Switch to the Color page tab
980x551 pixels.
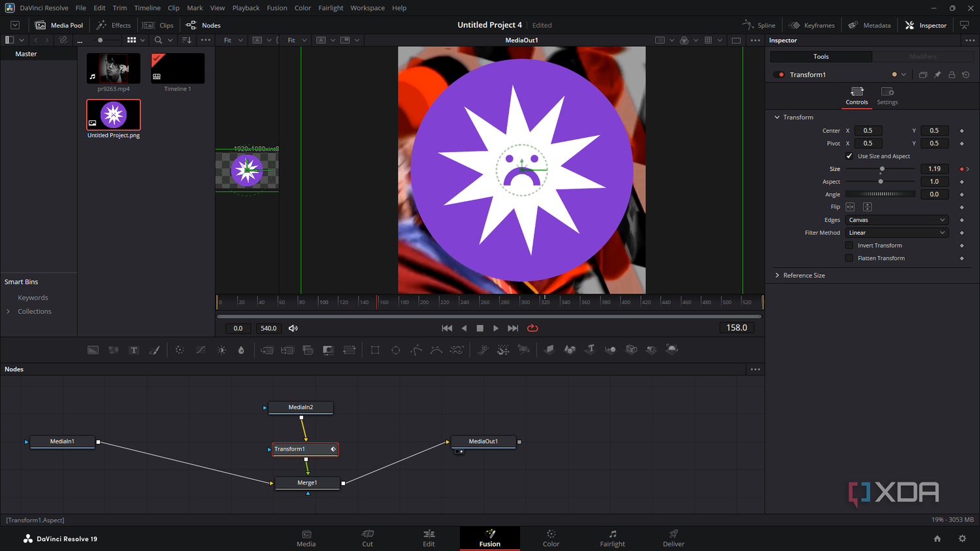coord(551,539)
